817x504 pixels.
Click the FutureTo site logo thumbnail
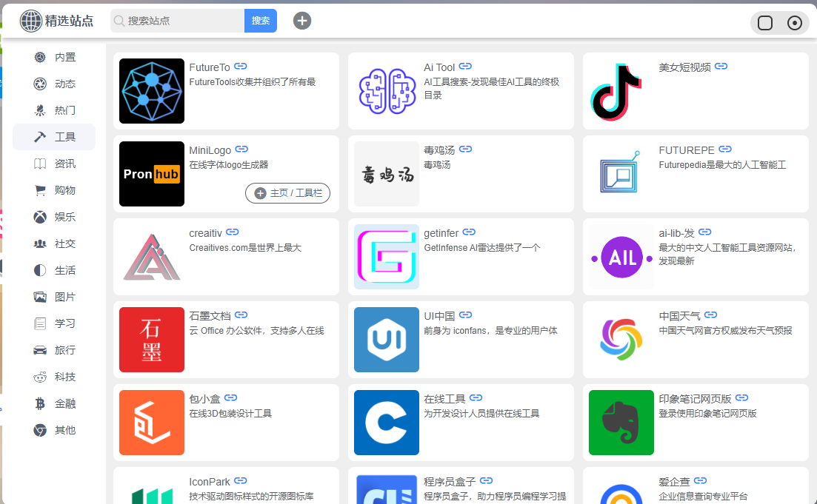point(152,91)
